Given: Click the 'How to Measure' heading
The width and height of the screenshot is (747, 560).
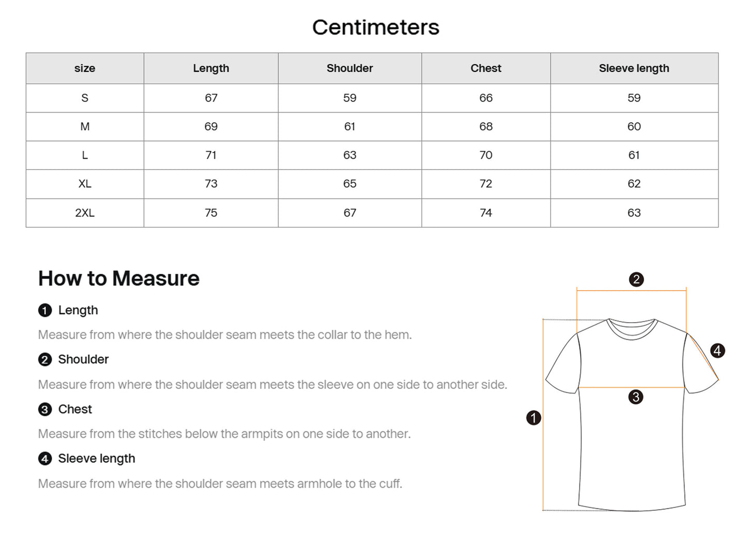Looking at the screenshot, I should tap(119, 279).
